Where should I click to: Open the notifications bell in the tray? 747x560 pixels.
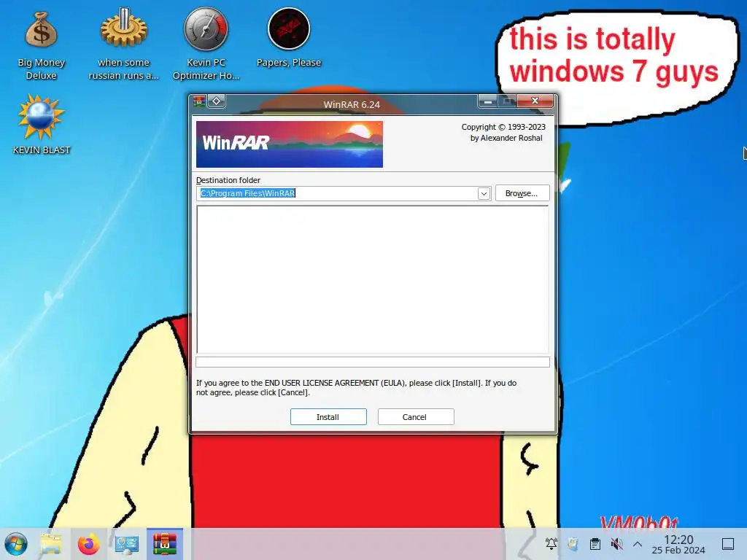[551, 543]
